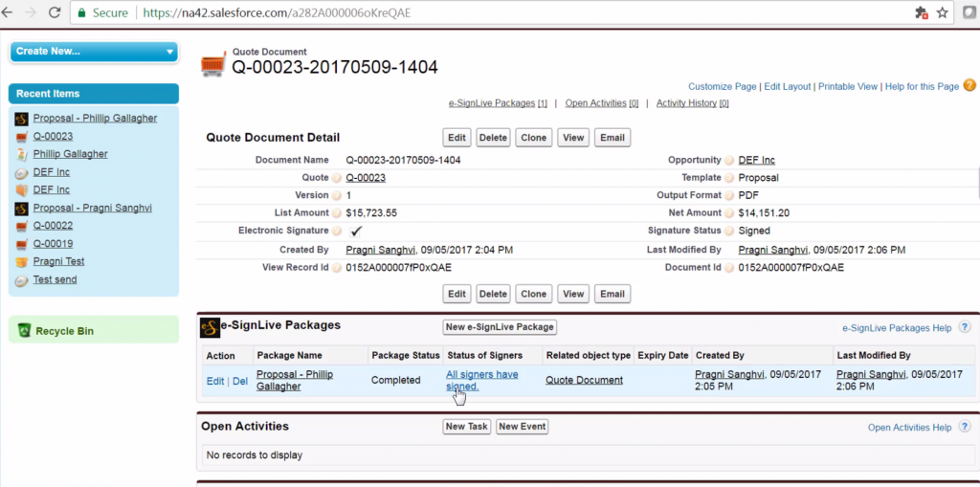980x487 pixels.
Task: Click the cart icon beside Q-00022 recent item
Action: pyautogui.click(x=22, y=227)
